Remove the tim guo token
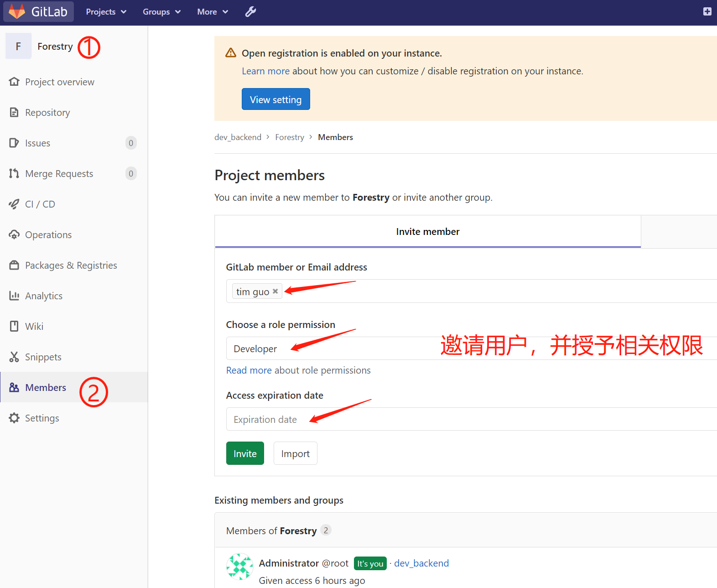Screen dimensions: 717x588 (x=275, y=291)
